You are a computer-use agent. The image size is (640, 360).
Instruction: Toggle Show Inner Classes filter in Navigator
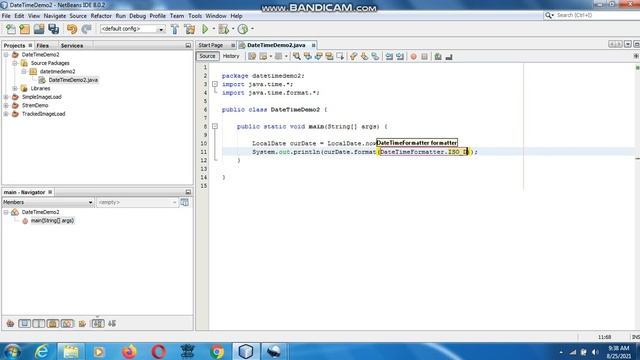pos(67,324)
